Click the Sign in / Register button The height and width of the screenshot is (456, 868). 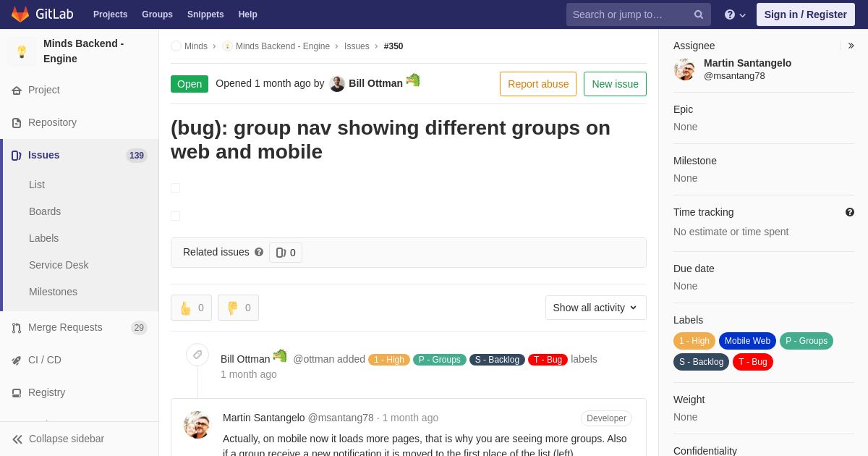coord(805,14)
